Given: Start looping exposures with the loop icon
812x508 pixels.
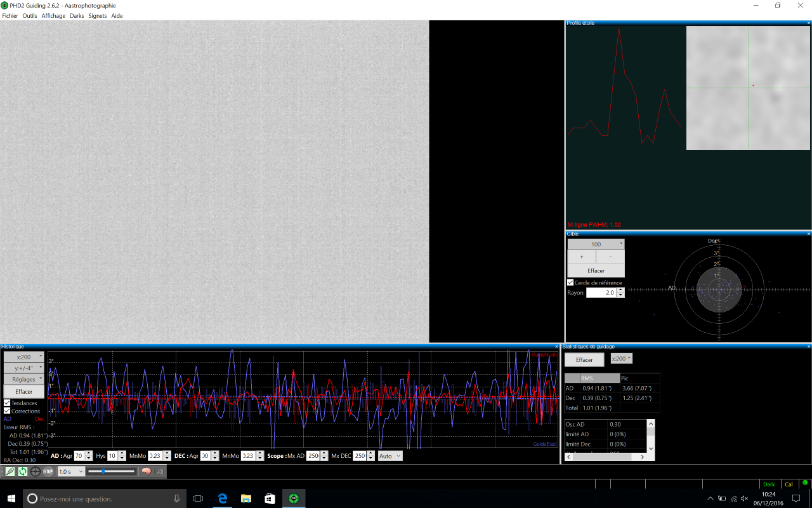Looking at the screenshot, I should click(x=23, y=471).
